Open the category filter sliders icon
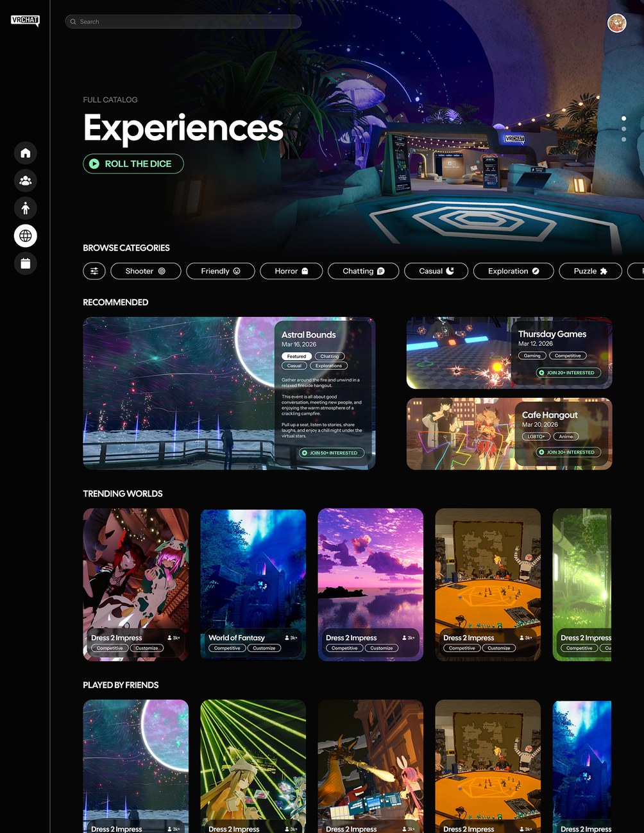This screenshot has width=644, height=833. tap(94, 271)
